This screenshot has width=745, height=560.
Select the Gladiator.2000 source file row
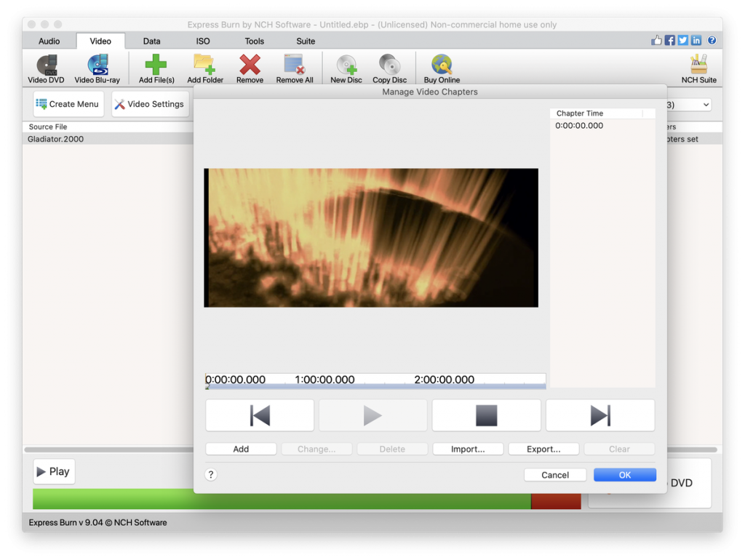click(108, 139)
